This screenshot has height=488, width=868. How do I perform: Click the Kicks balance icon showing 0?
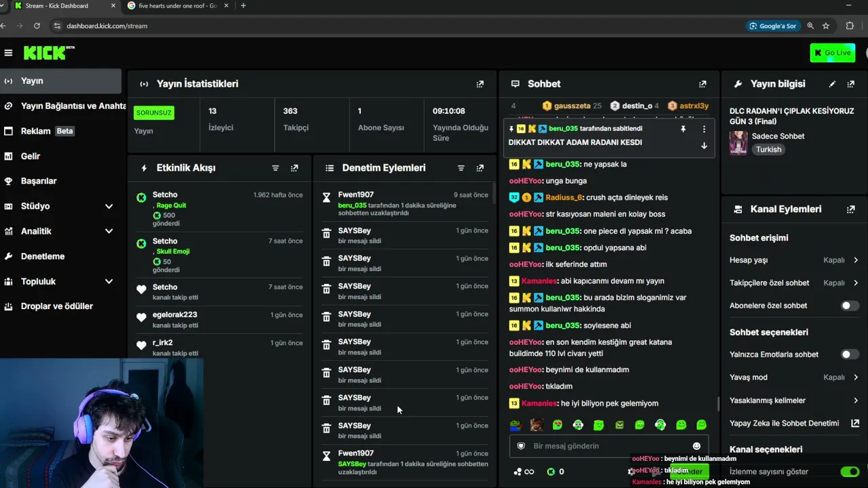coord(551,472)
